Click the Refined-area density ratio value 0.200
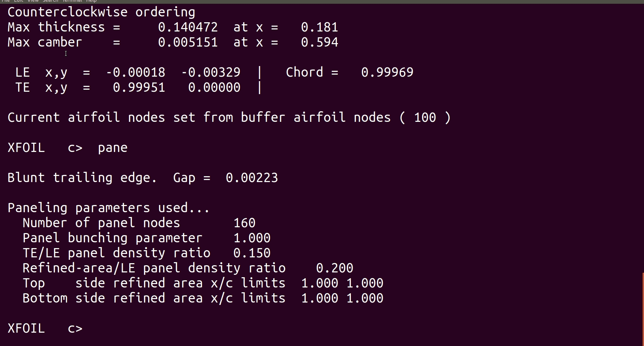The height and width of the screenshot is (346, 644). pyautogui.click(x=334, y=268)
